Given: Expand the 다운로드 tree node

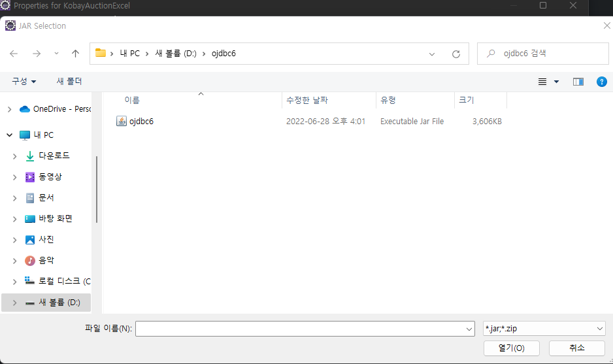Looking at the screenshot, I should [x=15, y=156].
